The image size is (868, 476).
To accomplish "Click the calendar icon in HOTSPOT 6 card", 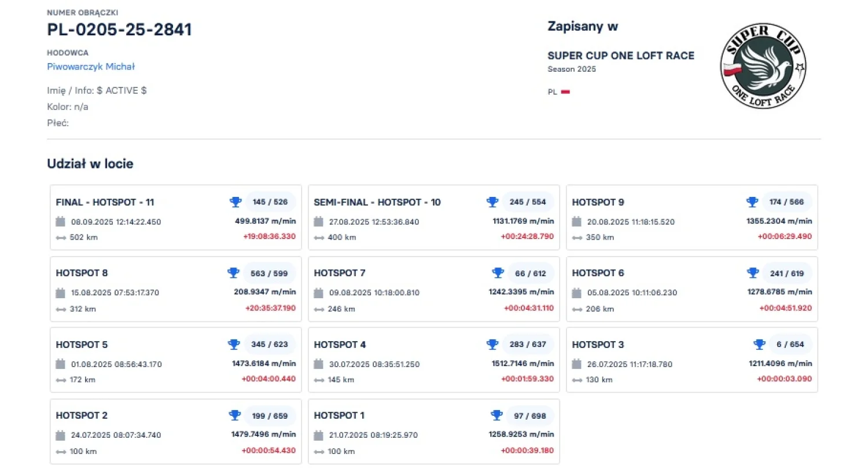I will 576,293.
